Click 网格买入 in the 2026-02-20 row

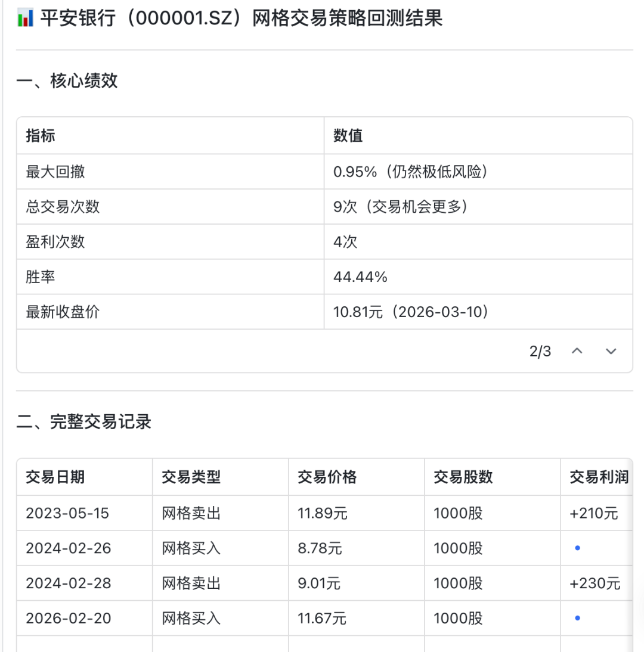[191, 618]
